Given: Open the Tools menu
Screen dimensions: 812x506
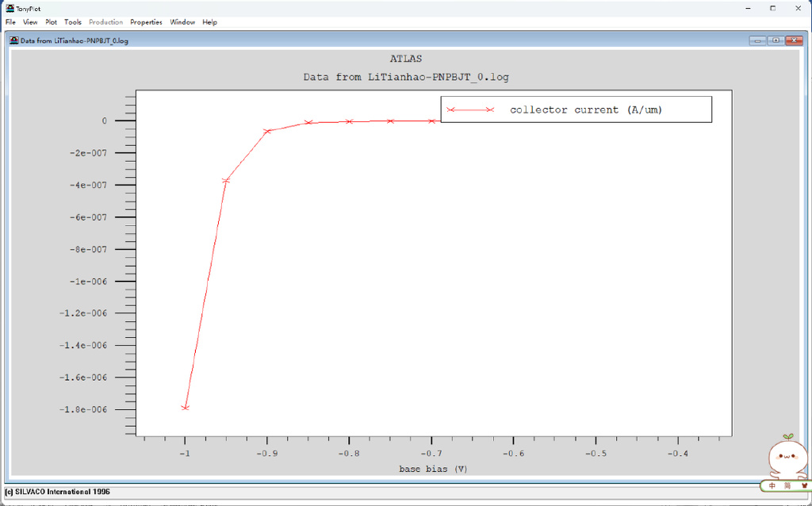Looking at the screenshot, I should [x=73, y=22].
